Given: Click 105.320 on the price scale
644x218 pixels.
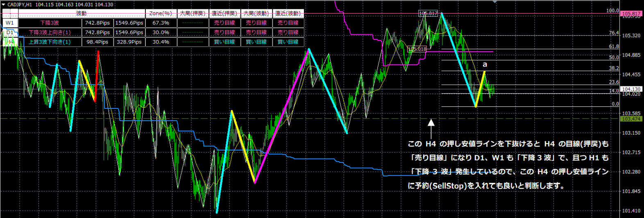Looking at the screenshot, I should (631, 36).
